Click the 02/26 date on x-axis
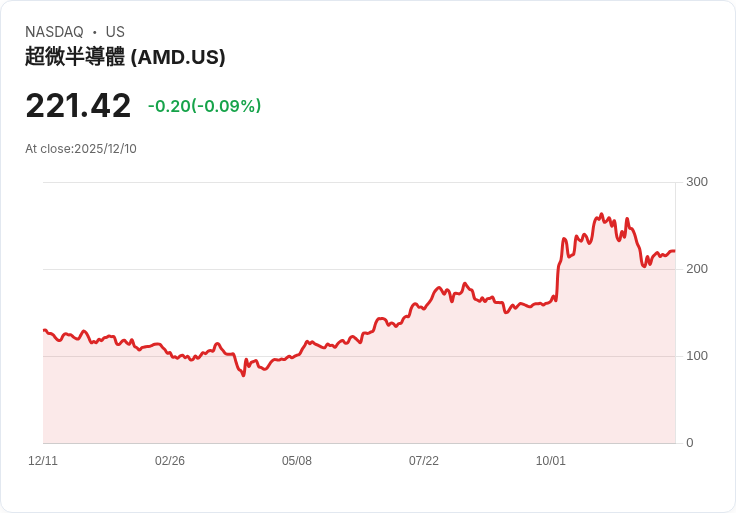This screenshot has width=736, height=513. pyautogui.click(x=169, y=460)
